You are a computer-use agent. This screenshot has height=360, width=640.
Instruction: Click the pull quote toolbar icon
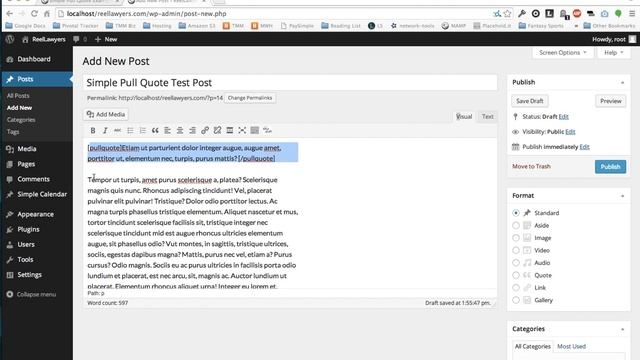pos(267,131)
